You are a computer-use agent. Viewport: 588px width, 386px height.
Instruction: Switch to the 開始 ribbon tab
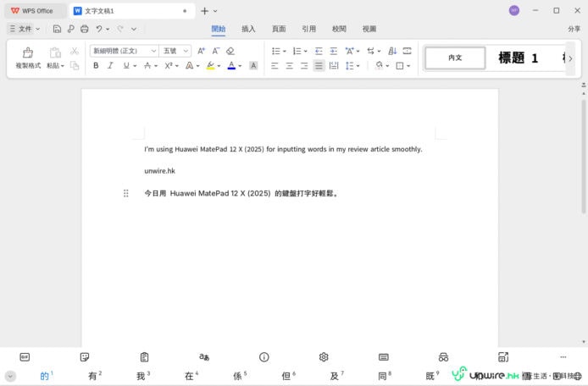point(219,29)
